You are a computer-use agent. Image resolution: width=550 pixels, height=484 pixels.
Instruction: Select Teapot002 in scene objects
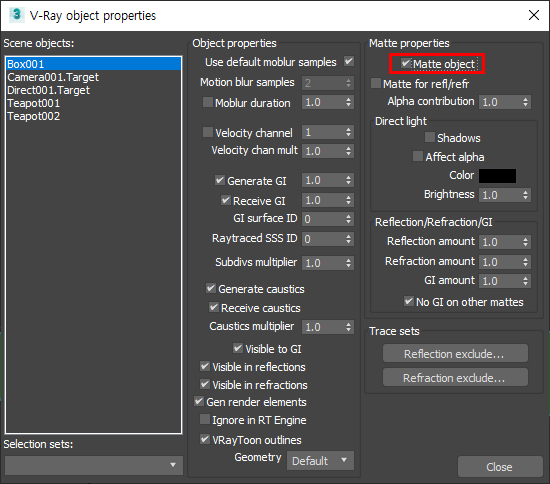[x=93, y=116]
